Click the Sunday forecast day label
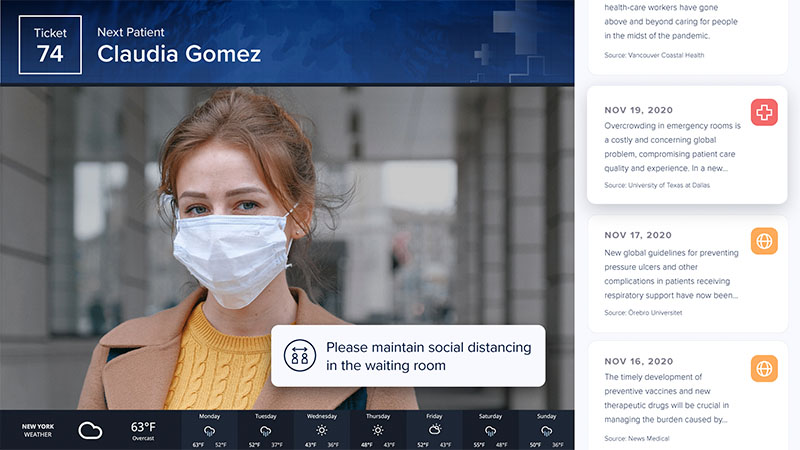This screenshot has height=450, width=800. click(x=546, y=416)
